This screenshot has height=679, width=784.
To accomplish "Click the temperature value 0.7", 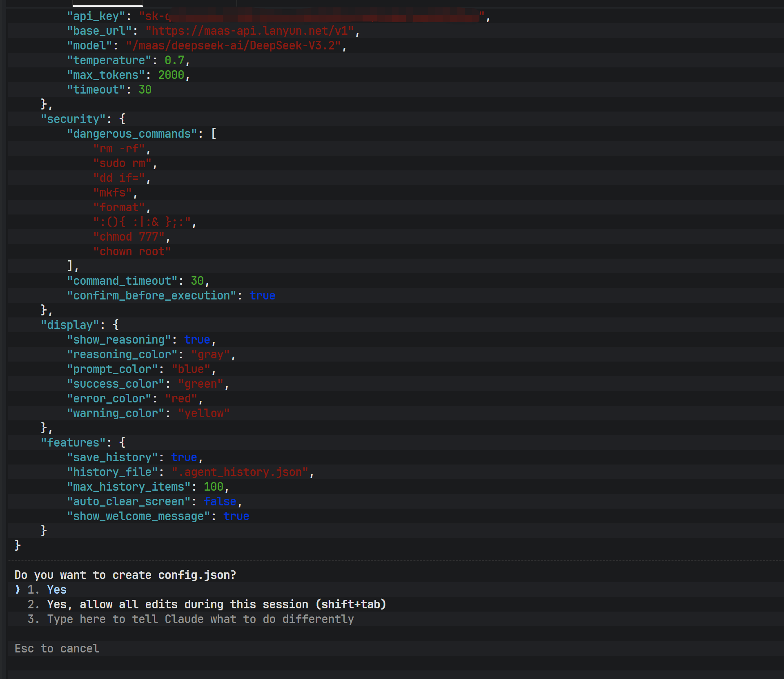I will tap(174, 60).
